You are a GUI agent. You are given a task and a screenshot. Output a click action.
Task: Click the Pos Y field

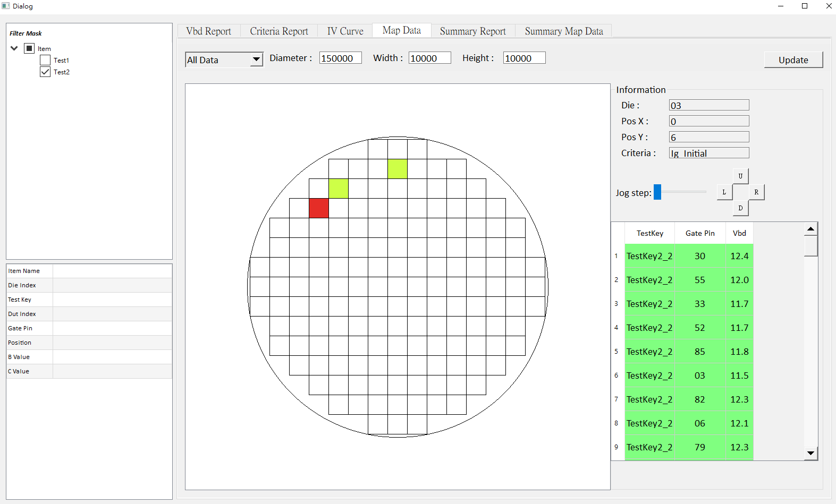(709, 137)
